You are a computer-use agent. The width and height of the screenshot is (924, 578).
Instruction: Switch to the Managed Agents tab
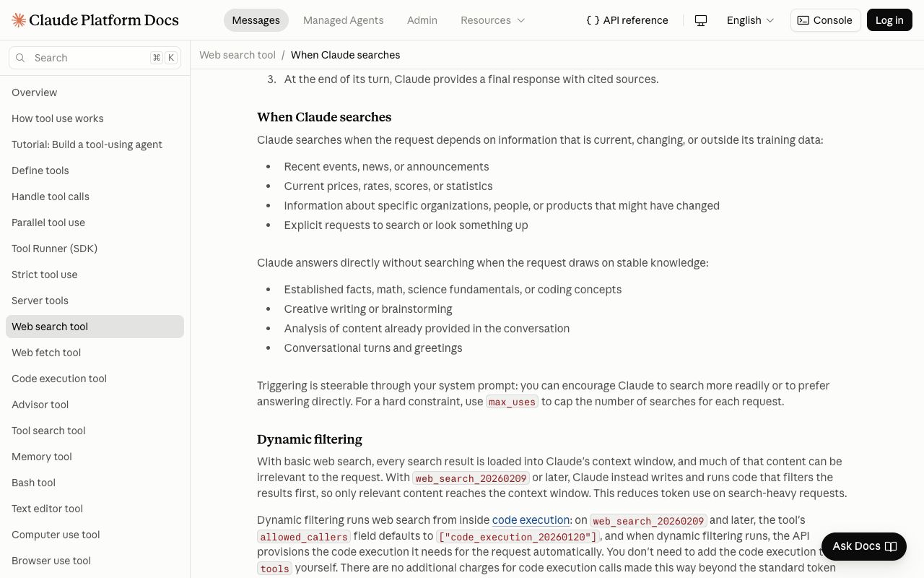pyautogui.click(x=344, y=20)
